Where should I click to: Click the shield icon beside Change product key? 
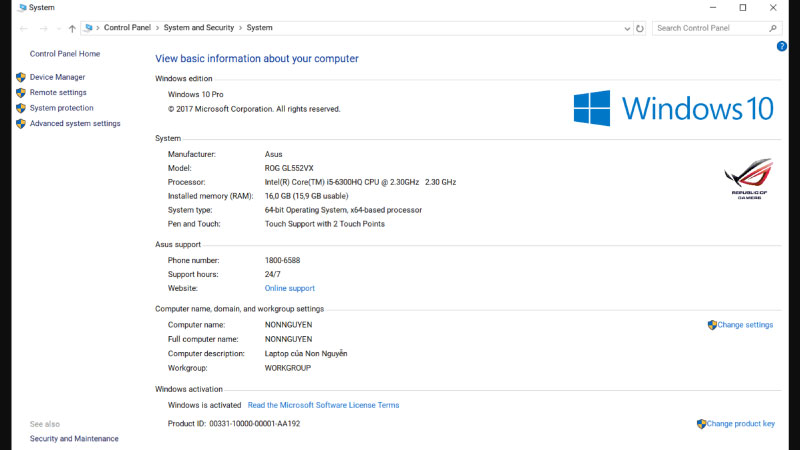[x=701, y=424]
